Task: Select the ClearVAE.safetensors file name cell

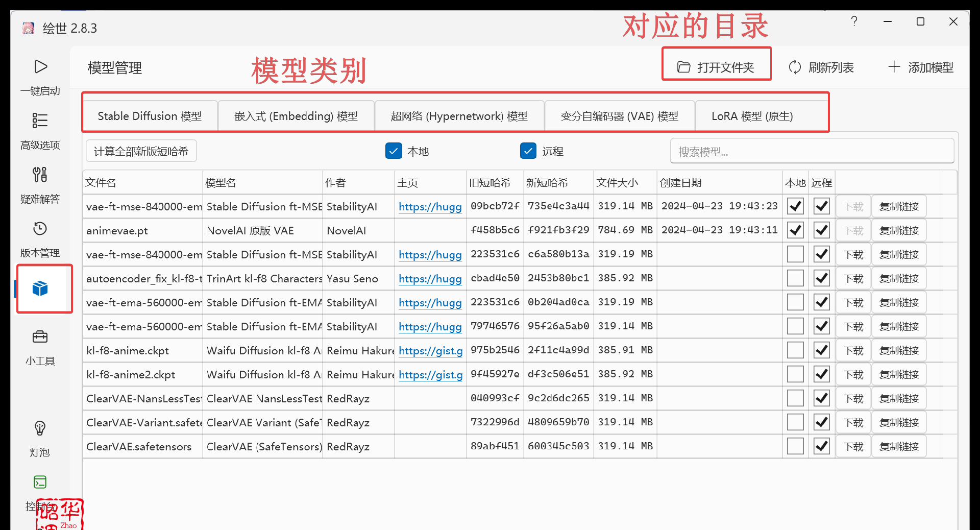Action: point(142,447)
